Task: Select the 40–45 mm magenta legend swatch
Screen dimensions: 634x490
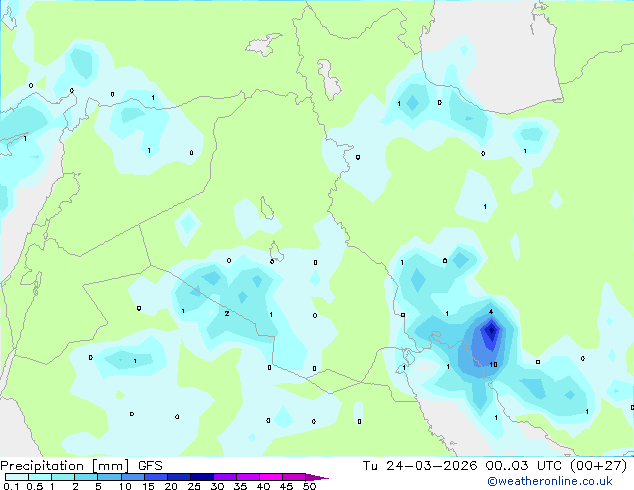Action: (x=271, y=477)
